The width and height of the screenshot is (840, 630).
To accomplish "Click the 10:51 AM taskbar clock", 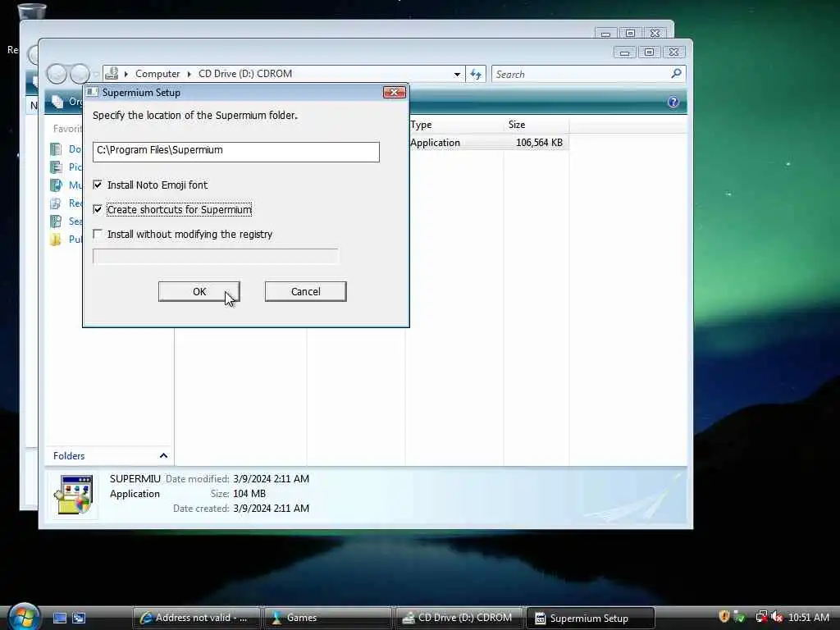I will click(808, 618).
